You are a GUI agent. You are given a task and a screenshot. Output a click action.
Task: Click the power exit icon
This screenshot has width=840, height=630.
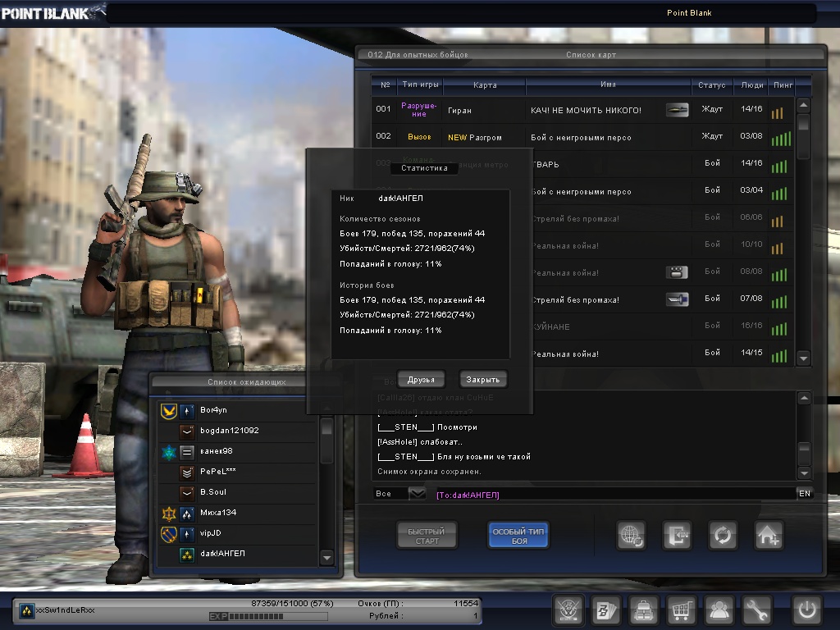point(807,609)
